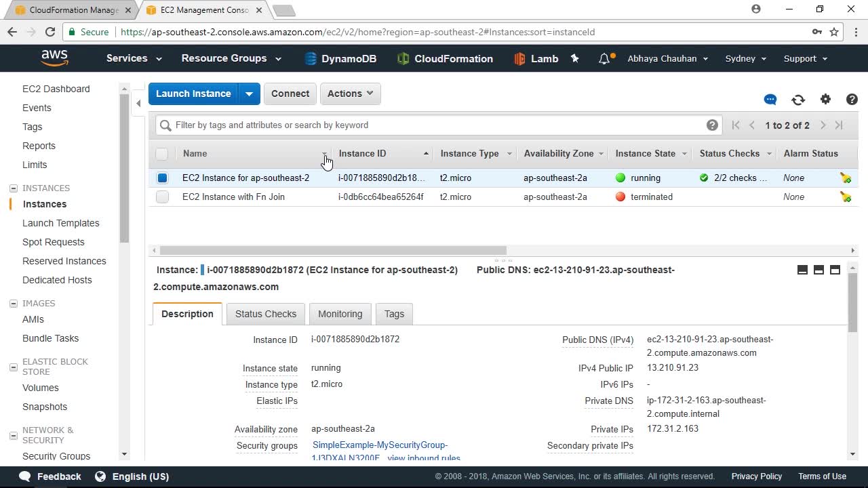Uncheck EC2 Instance for ap-southeast-2 row

(x=162, y=178)
